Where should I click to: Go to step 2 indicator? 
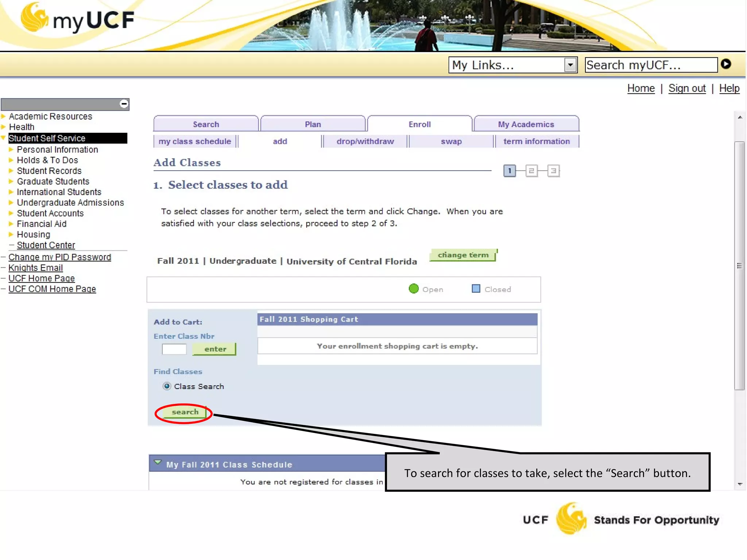531,171
